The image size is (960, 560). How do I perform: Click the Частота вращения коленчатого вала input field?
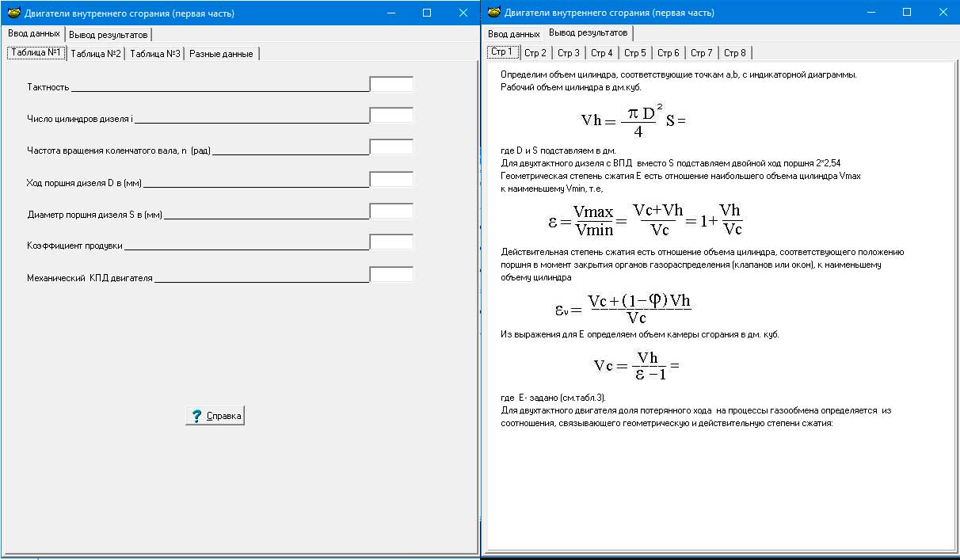391,147
